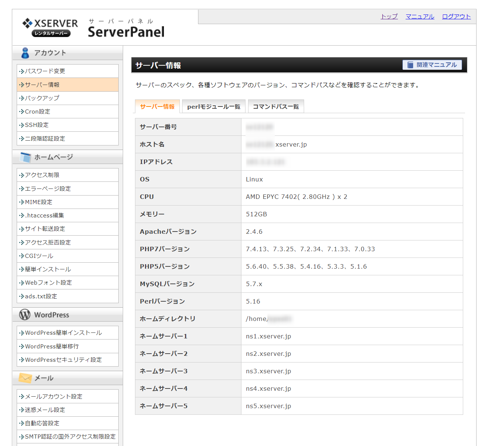This screenshot has height=446, width=504.
Task: Click MySQL version 5.7.x
Action: pyautogui.click(x=254, y=284)
